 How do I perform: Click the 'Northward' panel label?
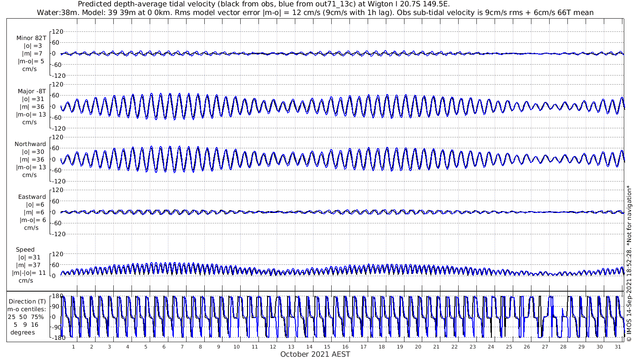click(x=30, y=144)
